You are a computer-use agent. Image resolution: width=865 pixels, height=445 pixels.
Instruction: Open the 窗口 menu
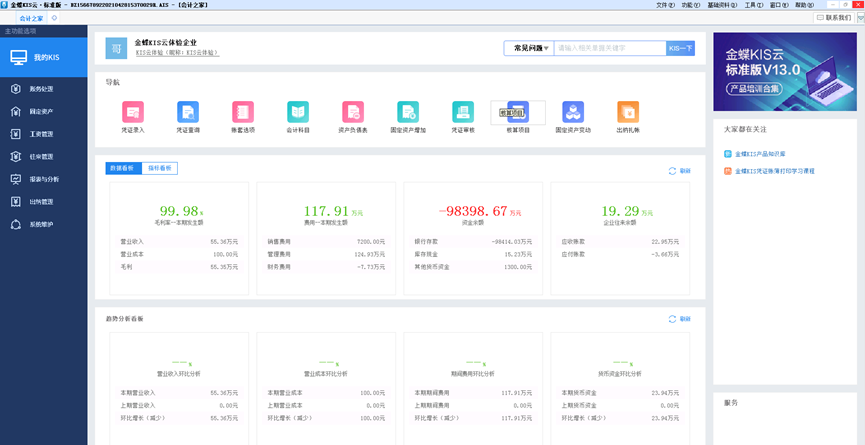[x=779, y=4]
